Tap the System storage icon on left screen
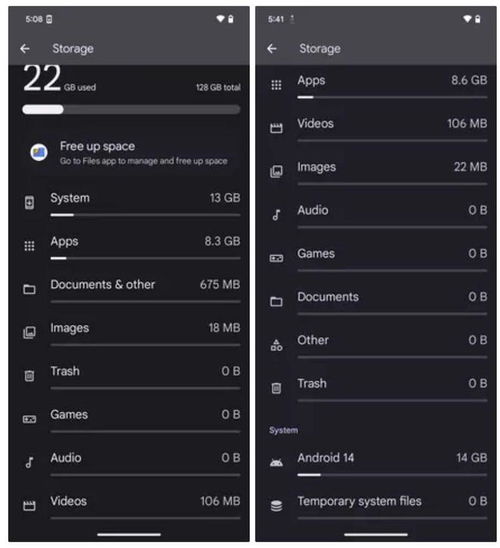The width and height of the screenshot is (500, 548). pos(29,202)
